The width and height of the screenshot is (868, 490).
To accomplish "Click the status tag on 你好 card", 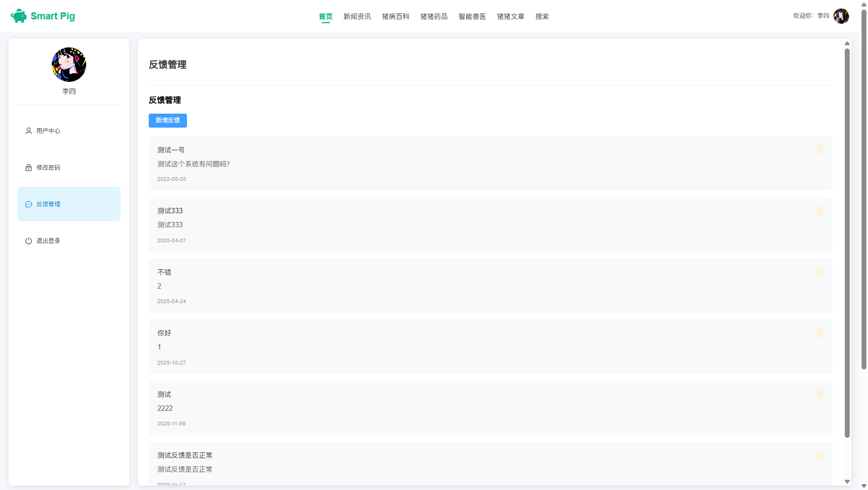I will coord(820,333).
